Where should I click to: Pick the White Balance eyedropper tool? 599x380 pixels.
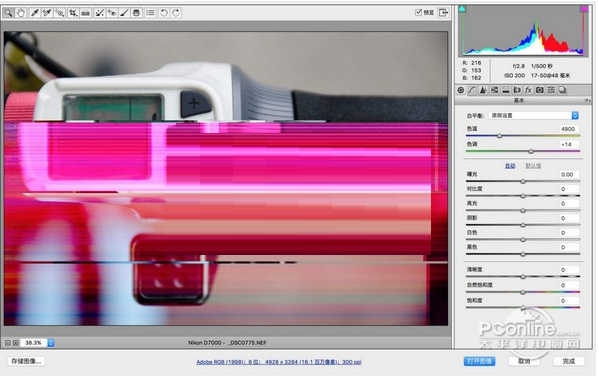point(34,13)
